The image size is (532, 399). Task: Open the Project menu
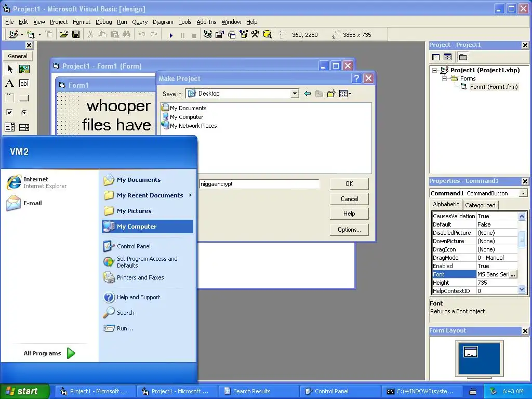(59, 22)
